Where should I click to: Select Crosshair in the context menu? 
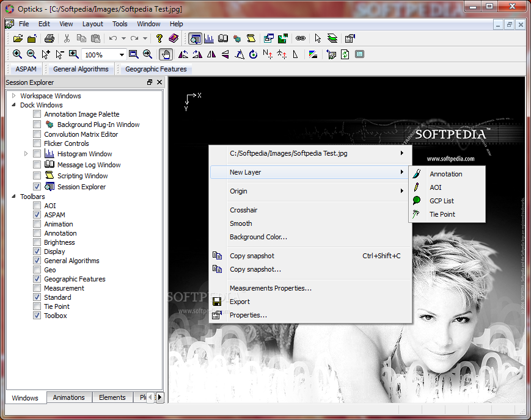click(310, 210)
